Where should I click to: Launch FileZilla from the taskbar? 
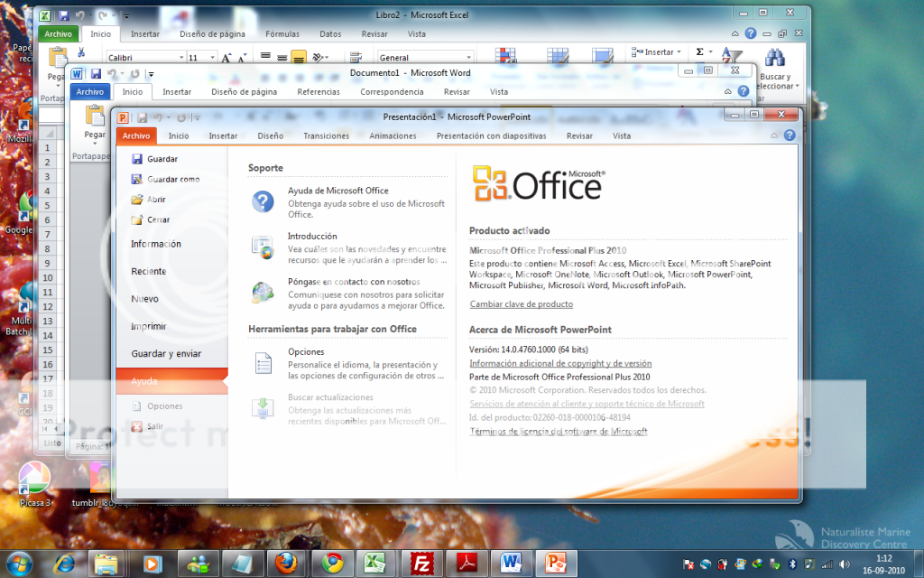click(x=420, y=563)
